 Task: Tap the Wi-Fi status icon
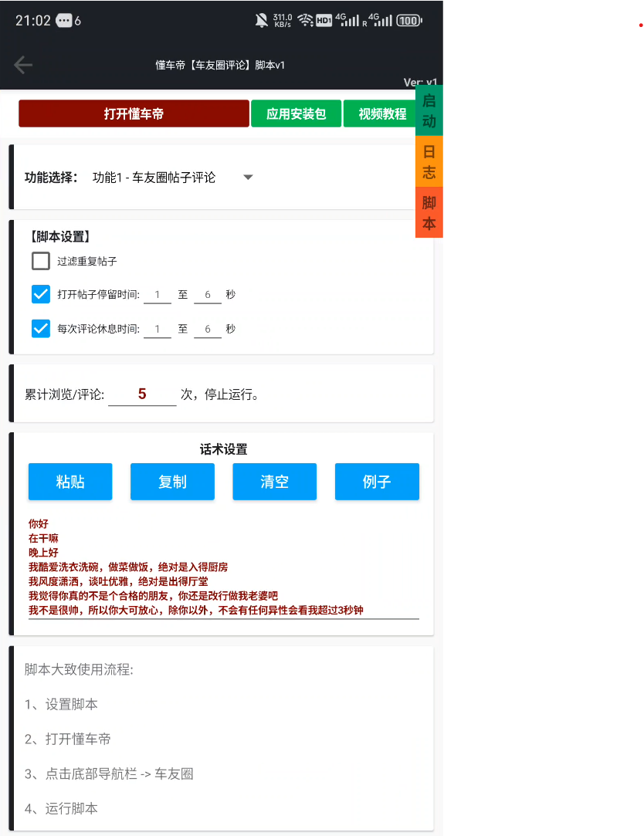[305, 20]
